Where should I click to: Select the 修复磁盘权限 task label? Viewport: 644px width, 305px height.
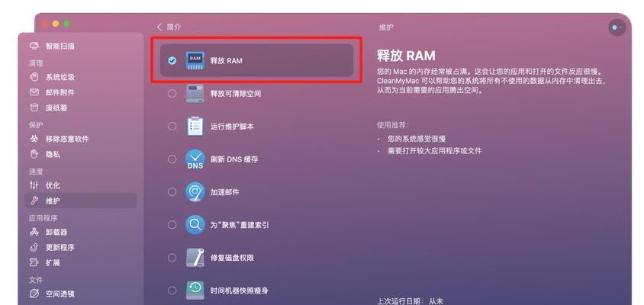232,258
